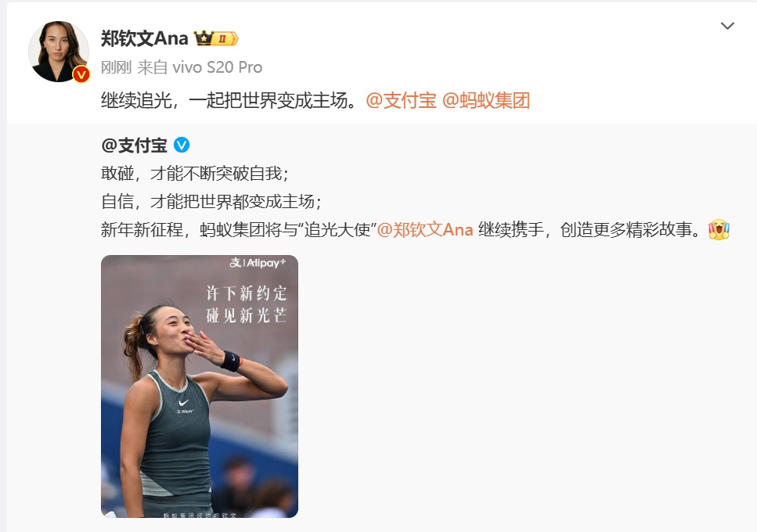Open 郑钦文Ana profile avatar
Image resolution: width=757 pixels, height=532 pixels.
[x=59, y=52]
